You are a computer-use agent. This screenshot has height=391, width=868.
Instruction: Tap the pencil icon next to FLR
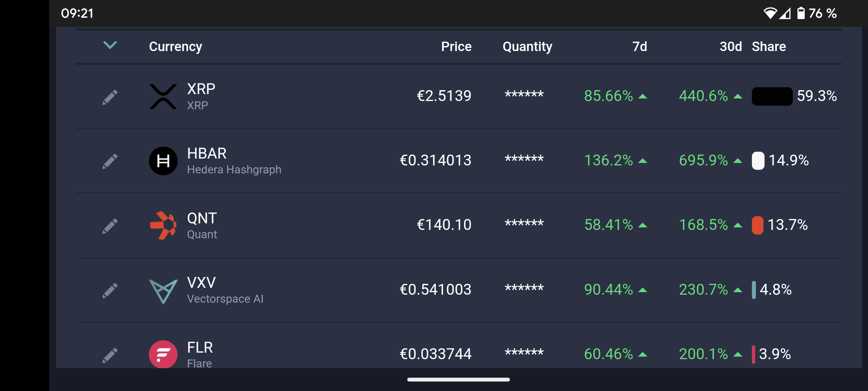pyautogui.click(x=110, y=355)
